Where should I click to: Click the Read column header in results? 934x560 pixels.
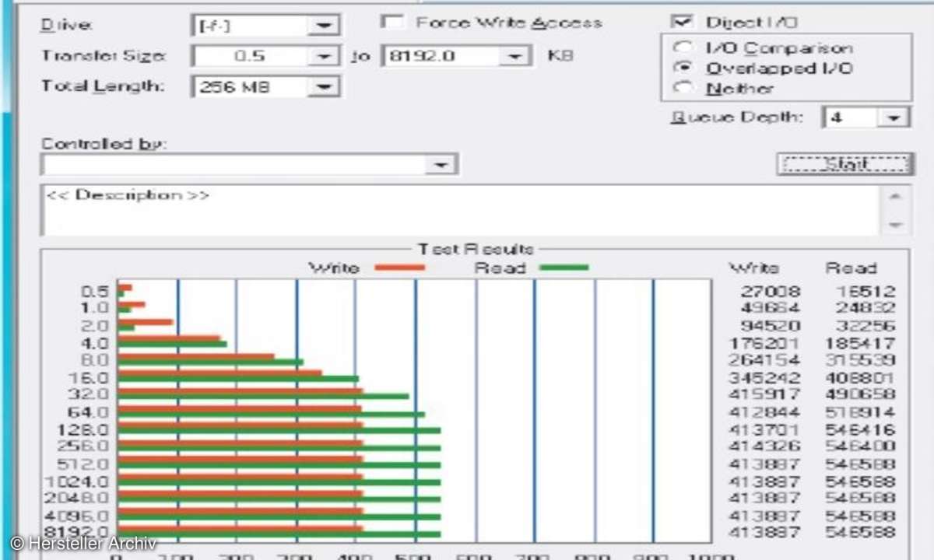851,268
